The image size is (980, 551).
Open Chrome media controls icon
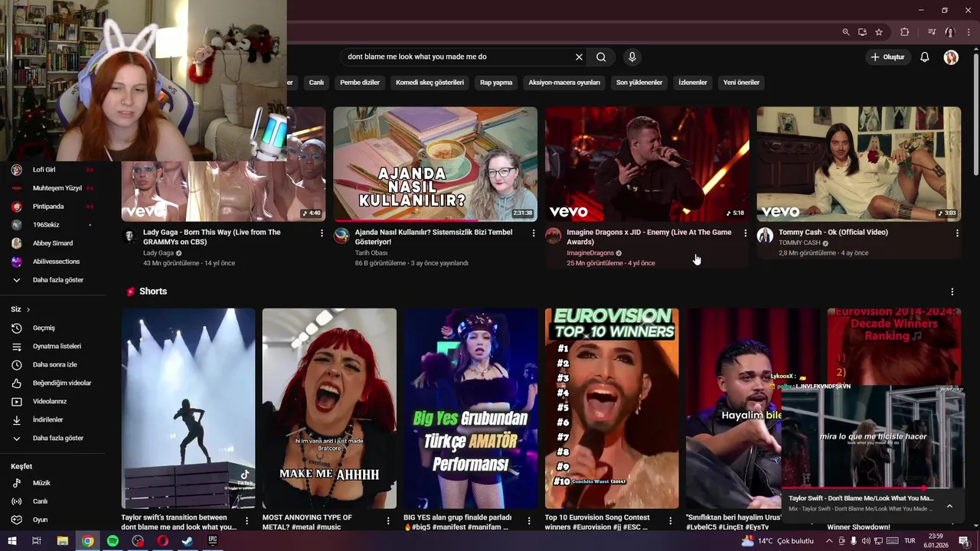pos(931,32)
